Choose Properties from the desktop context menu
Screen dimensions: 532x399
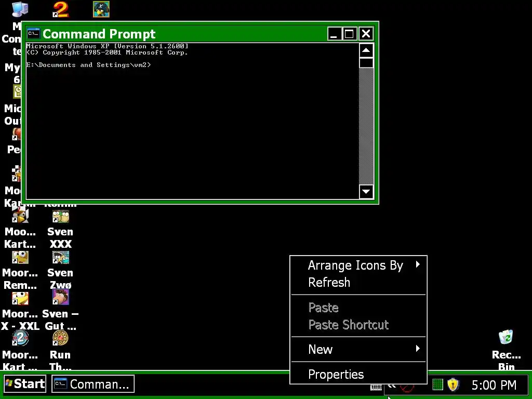(x=358, y=374)
